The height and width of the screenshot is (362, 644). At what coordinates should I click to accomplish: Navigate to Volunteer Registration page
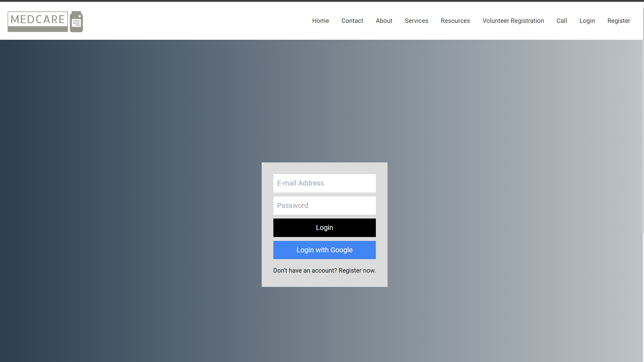click(x=513, y=21)
